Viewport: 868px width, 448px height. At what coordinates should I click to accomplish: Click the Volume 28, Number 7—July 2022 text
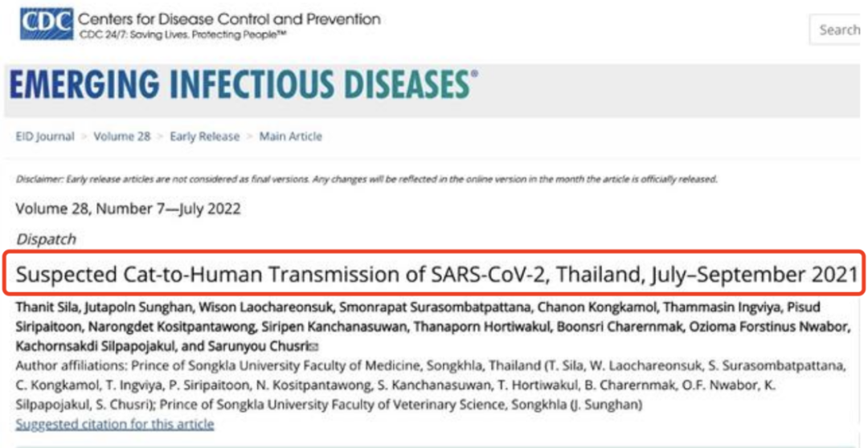[128, 209]
